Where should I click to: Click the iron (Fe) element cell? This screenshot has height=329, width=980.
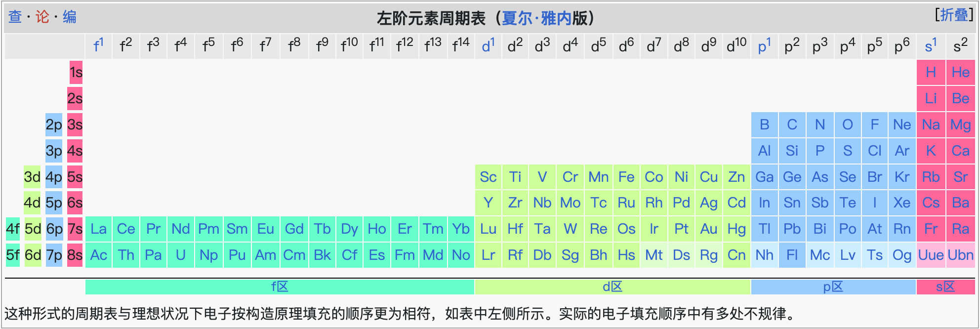[x=626, y=177]
